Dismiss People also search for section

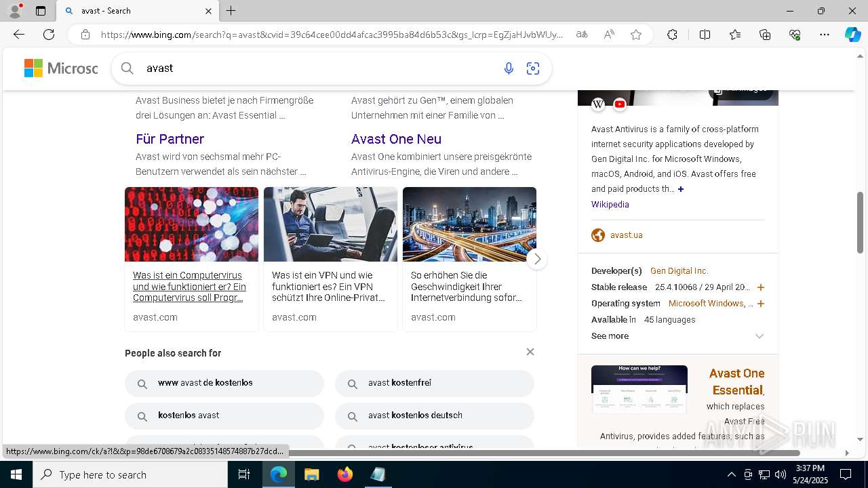tap(530, 352)
